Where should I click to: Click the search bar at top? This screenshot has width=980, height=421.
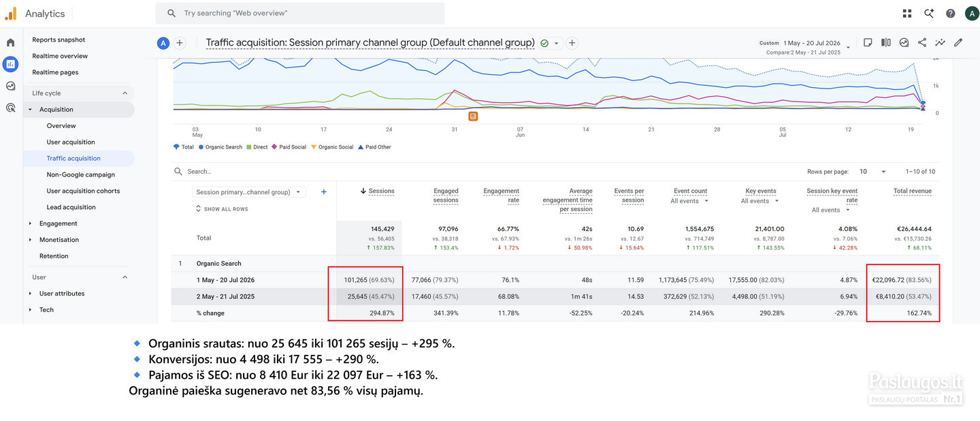point(300,13)
